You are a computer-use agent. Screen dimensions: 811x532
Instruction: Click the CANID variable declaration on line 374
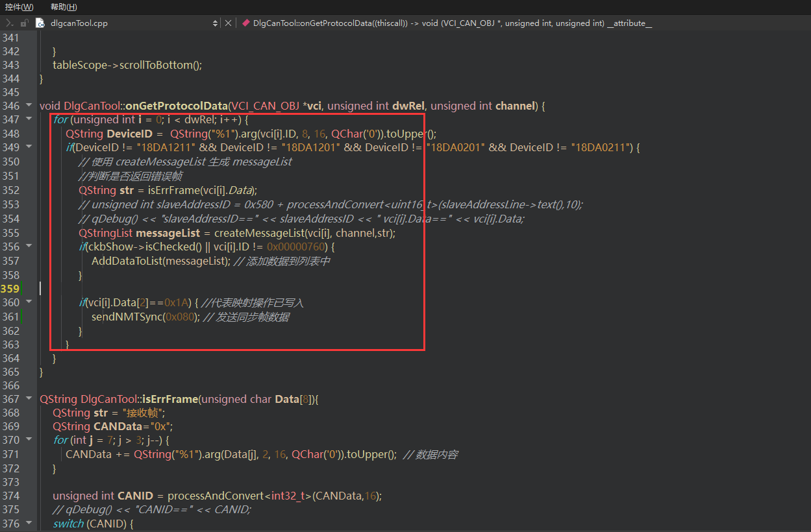pos(135,496)
